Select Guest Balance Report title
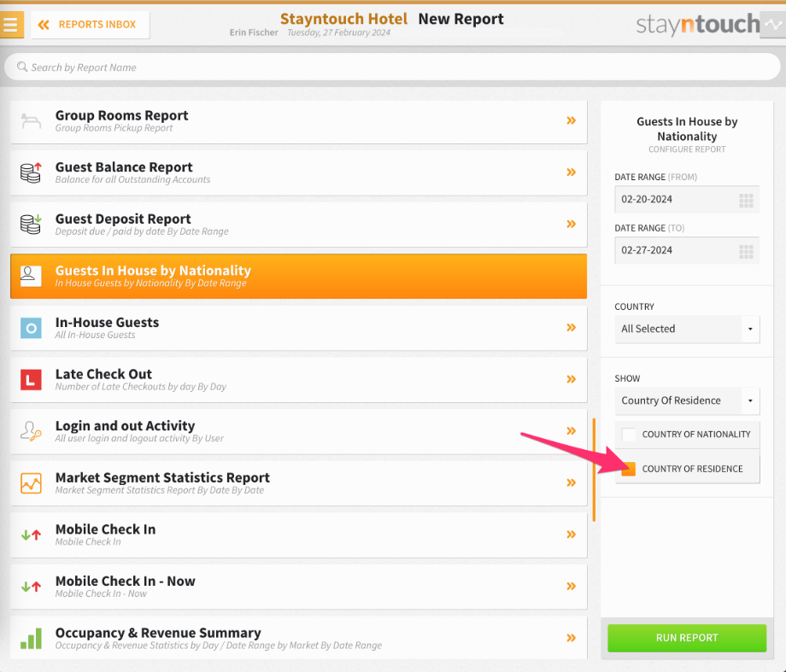Image resolution: width=786 pixels, height=672 pixels. click(x=124, y=167)
